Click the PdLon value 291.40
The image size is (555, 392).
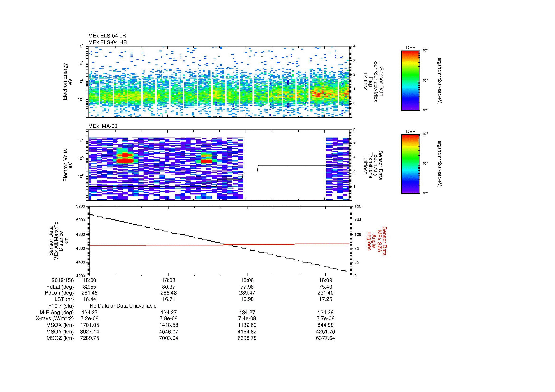[x=326, y=293]
